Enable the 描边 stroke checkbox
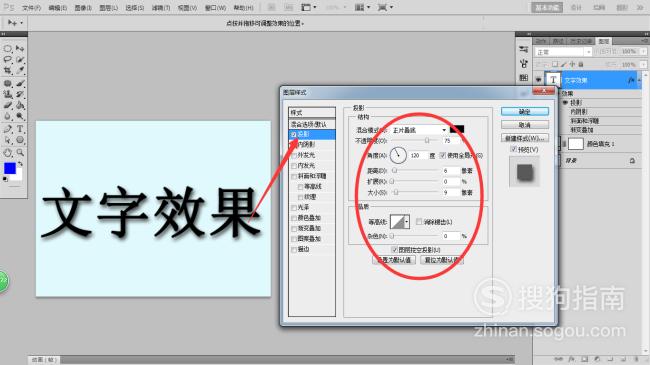This screenshot has width=650, height=365. click(293, 249)
